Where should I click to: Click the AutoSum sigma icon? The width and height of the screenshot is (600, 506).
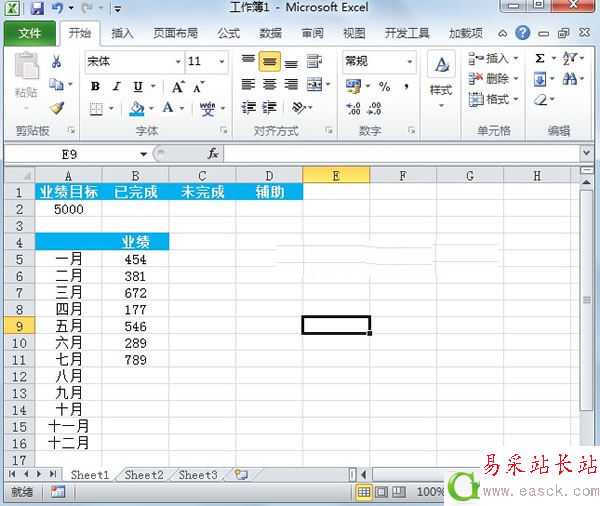pyautogui.click(x=540, y=59)
